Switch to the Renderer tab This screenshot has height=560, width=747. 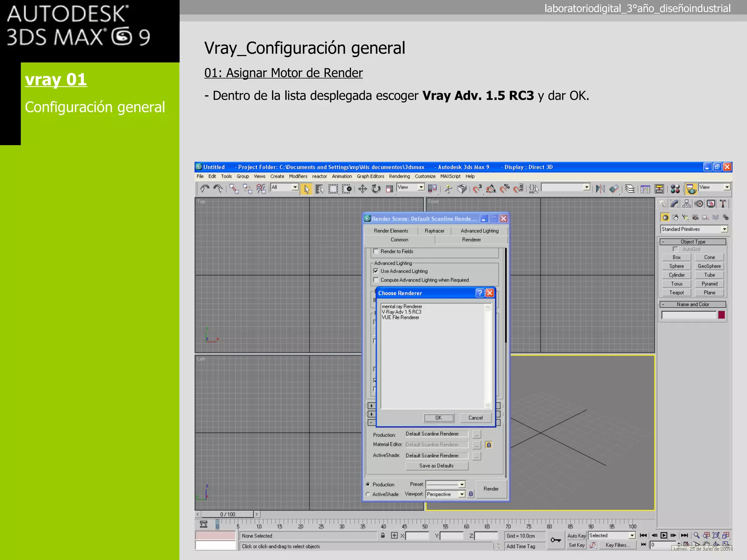pyautogui.click(x=471, y=240)
